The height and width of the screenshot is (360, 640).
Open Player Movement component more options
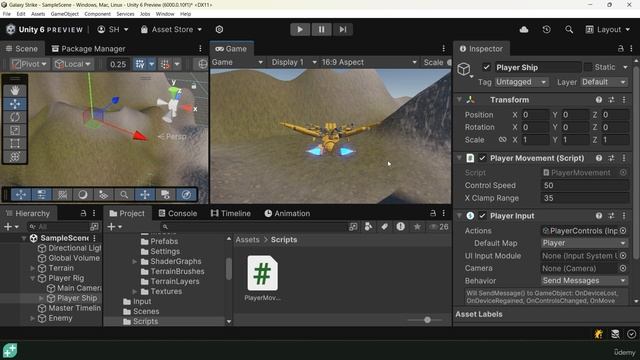coord(624,158)
